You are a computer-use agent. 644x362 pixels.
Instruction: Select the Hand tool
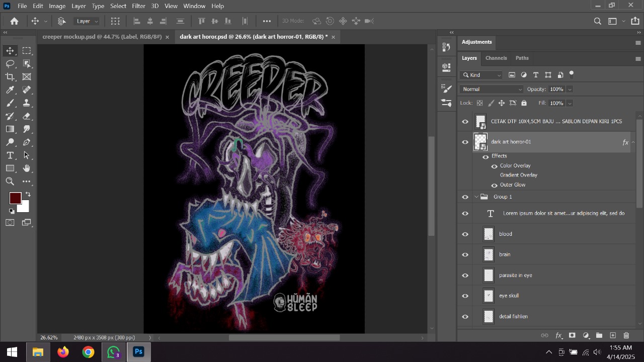tap(27, 168)
